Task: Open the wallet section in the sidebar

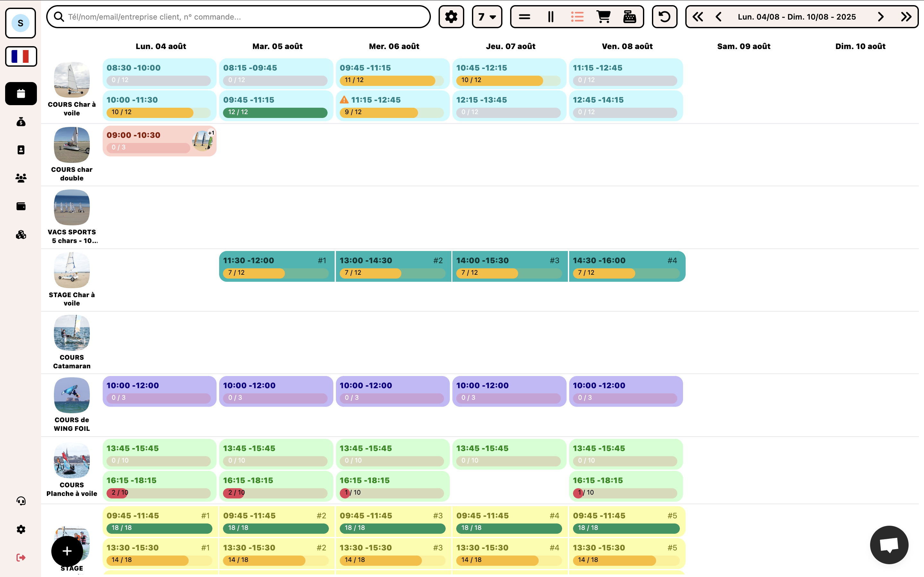Action: 21,206
